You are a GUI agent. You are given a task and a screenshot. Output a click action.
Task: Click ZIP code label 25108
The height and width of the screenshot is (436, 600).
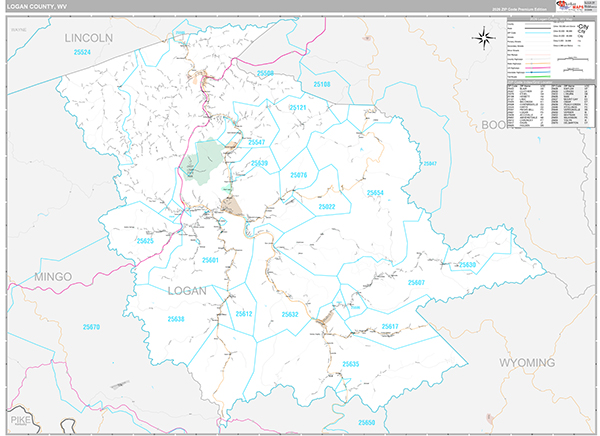pyautogui.click(x=322, y=84)
